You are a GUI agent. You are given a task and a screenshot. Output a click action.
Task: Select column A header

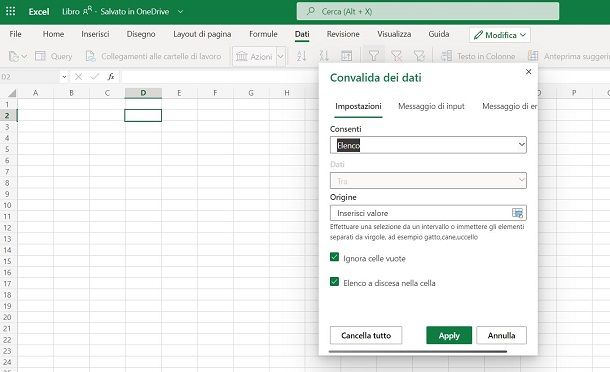[35, 93]
